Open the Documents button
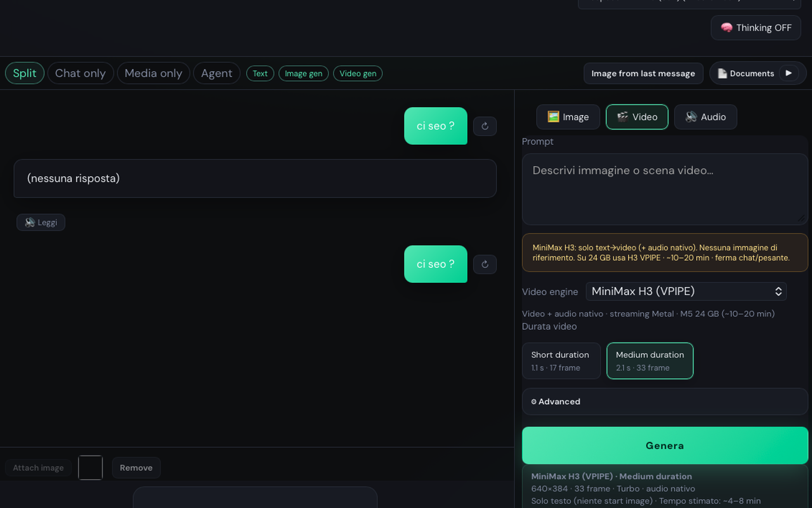This screenshot has height=508, width=812. coord(752,73)
